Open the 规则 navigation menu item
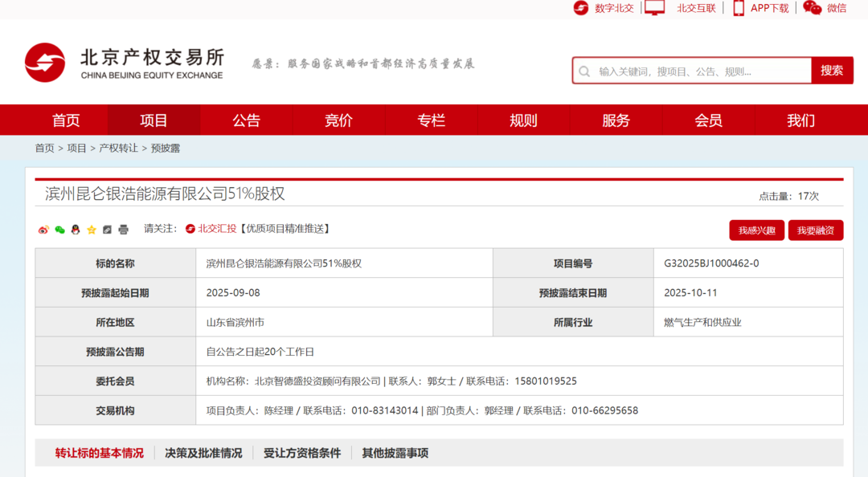The image size is (868, 477). (x=524, y=120)
